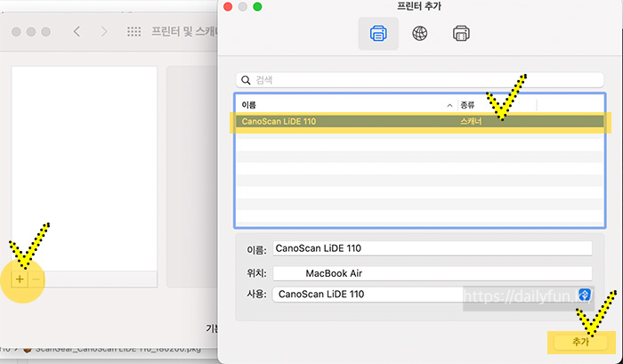Open the IP printer globe tab

pos(419,34)
